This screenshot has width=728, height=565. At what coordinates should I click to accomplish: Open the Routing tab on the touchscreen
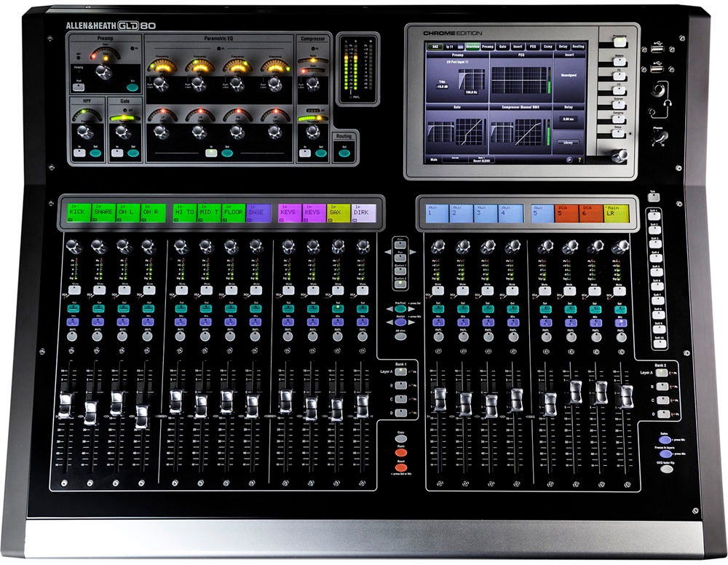click(x=578, y=47)
